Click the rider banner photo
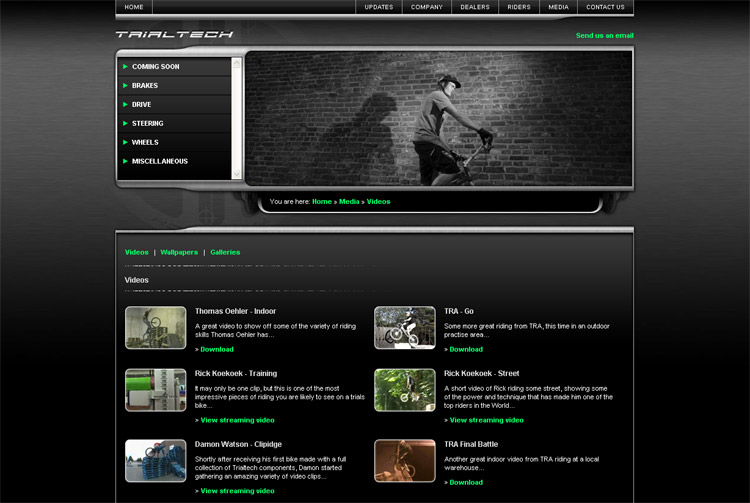Image resolution: width=750 pixels, height=503 pixels. [439, 118]
